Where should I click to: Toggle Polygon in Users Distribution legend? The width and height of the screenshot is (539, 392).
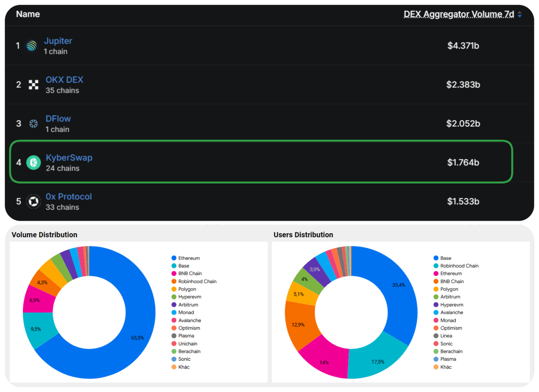coord(446,289)
